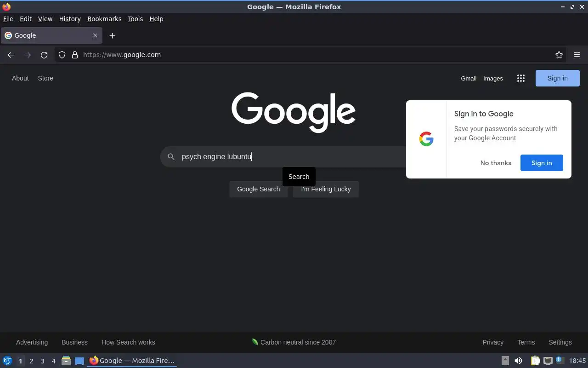Open the Images link
The height and width of the screenshot is (368, 588).
[493, 78]
